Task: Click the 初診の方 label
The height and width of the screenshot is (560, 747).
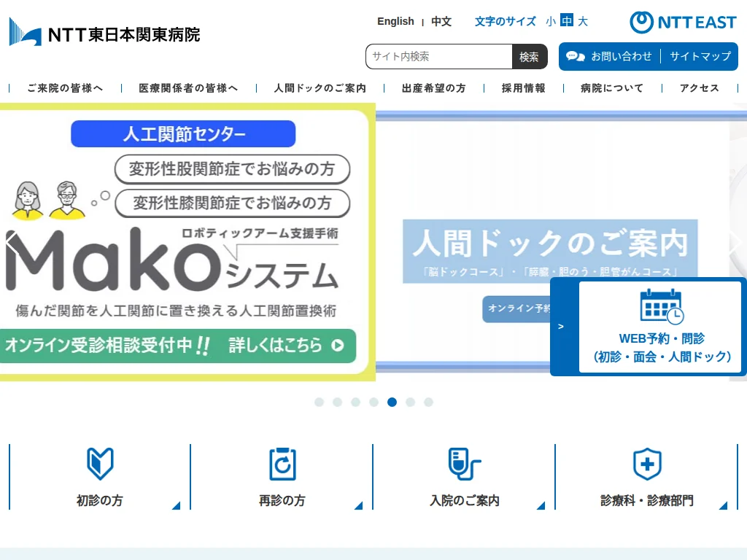Action: pos(100,500)
